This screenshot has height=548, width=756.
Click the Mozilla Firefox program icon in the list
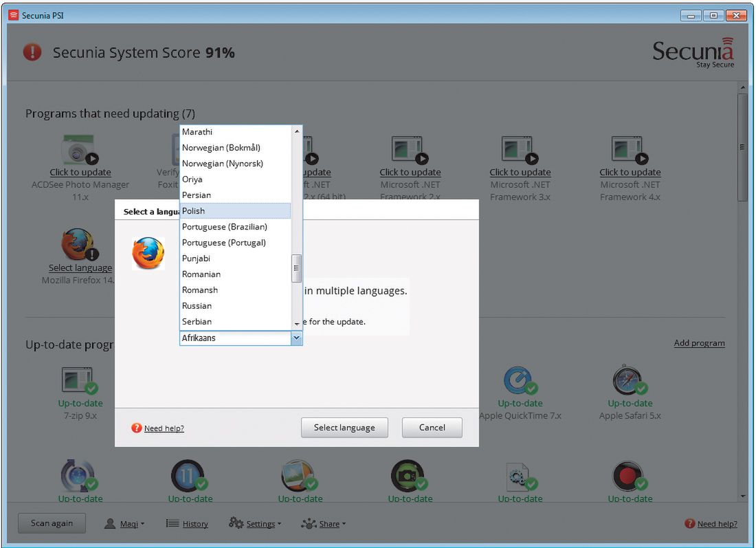point(80,245)
